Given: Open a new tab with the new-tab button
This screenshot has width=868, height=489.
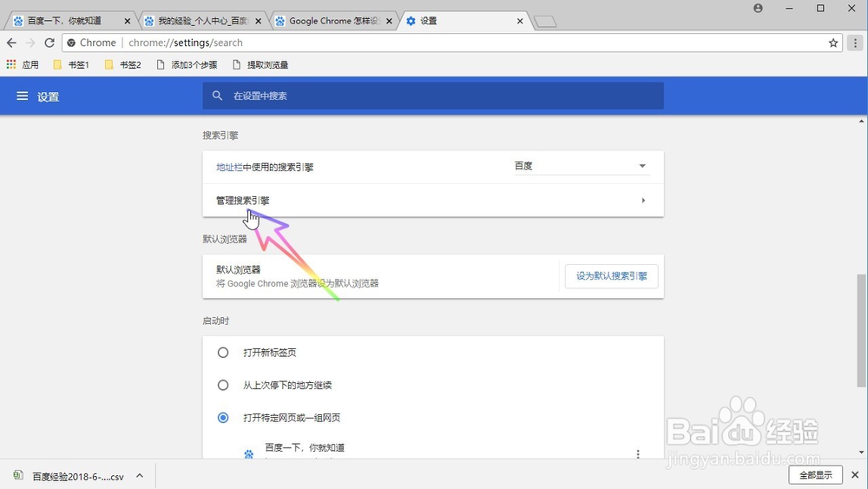Looking at the screenshot, I should [x=545, y=22].
